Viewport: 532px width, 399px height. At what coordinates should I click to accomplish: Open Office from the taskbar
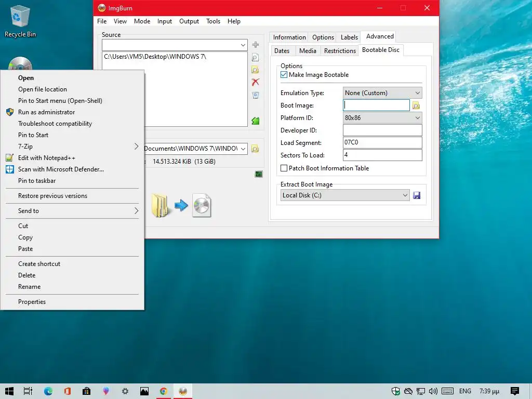[67, 391]
